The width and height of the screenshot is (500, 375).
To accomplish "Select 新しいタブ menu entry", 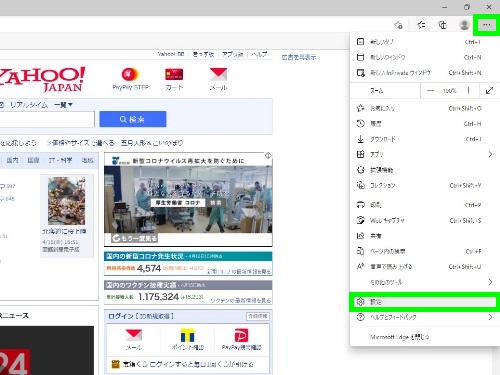I will pos(424,42).
